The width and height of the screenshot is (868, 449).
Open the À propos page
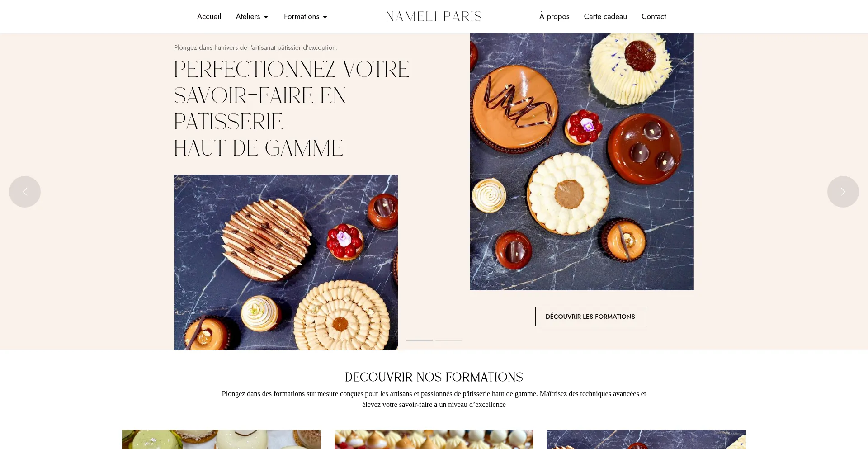(x=554, y=16)
